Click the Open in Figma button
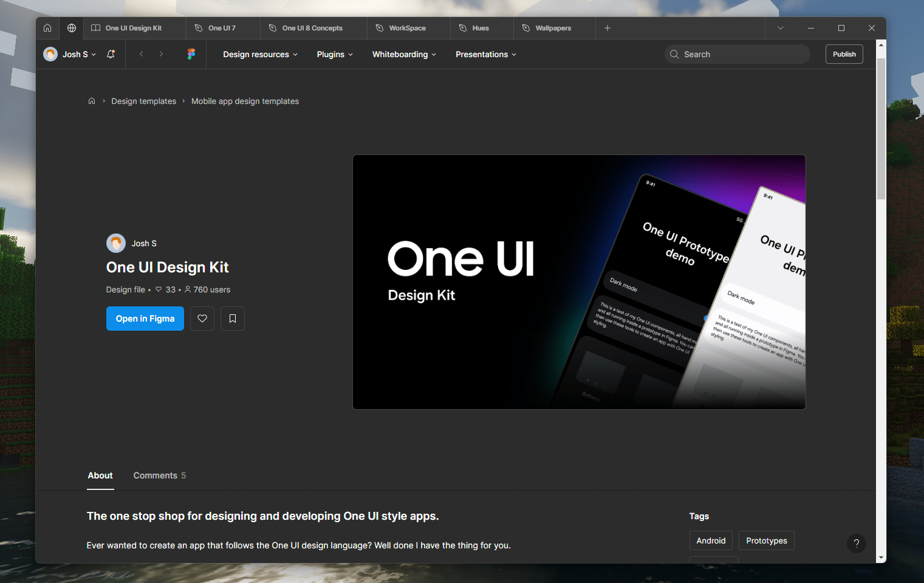 tap(145, 319)
